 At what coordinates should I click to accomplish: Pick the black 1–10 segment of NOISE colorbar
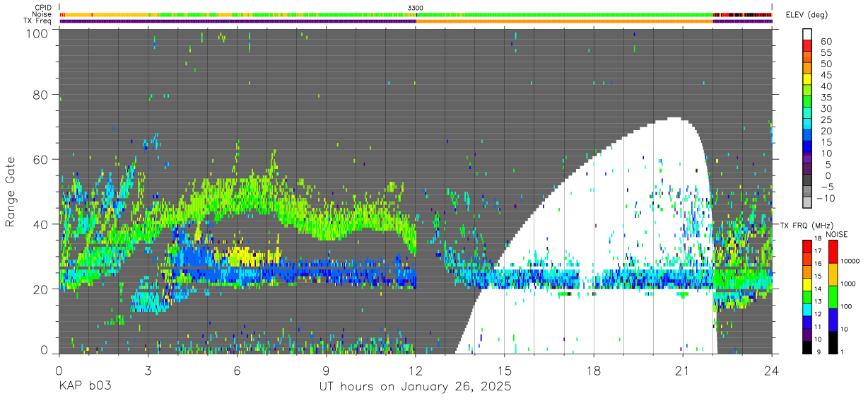[832, 341]
